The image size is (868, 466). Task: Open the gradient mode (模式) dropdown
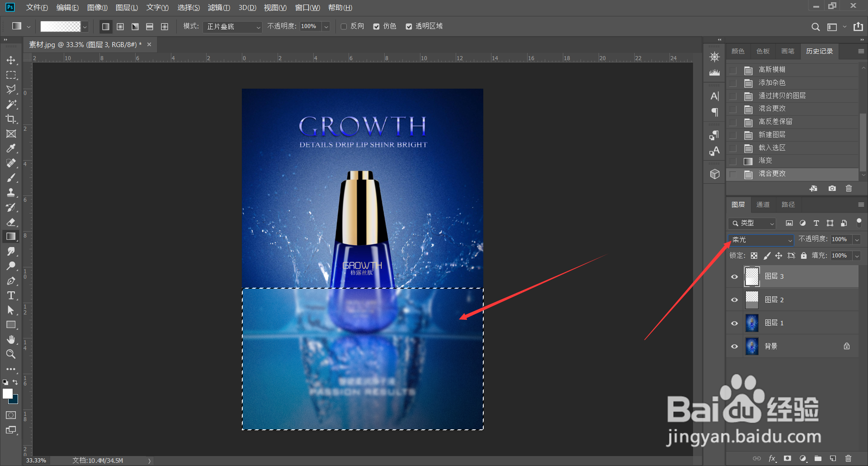[x=232, y=27]
